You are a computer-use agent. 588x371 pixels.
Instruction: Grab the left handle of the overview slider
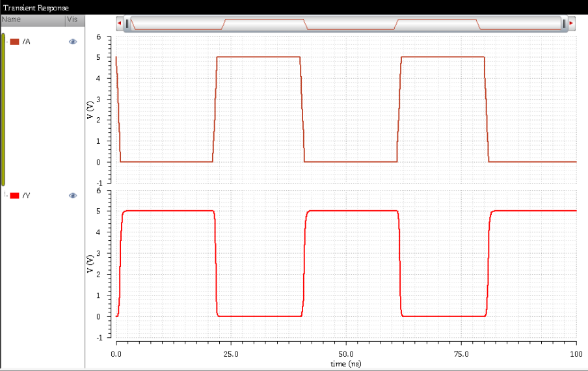tap(127, 24)
